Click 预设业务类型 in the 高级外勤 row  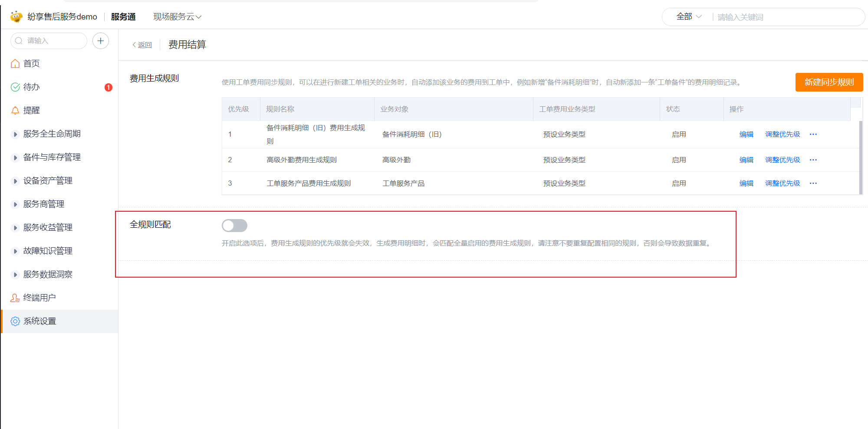564,160
